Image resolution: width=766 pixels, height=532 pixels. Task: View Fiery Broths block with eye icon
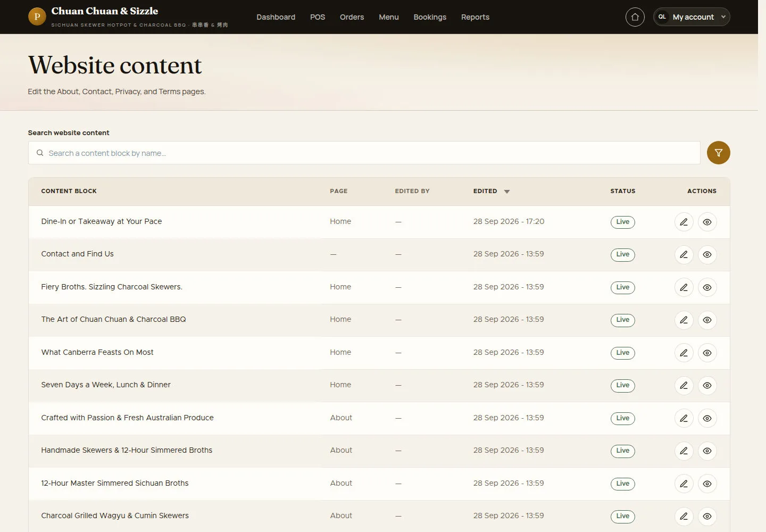coord(707,287)
